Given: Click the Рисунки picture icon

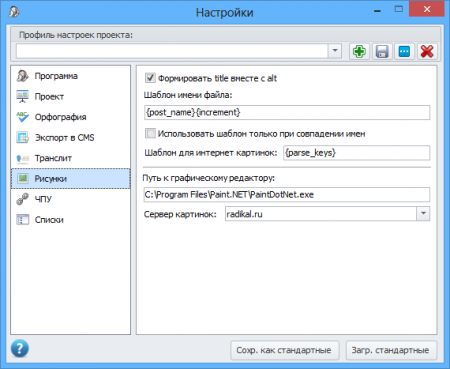Looking at the screenshot, I should 23,179.
